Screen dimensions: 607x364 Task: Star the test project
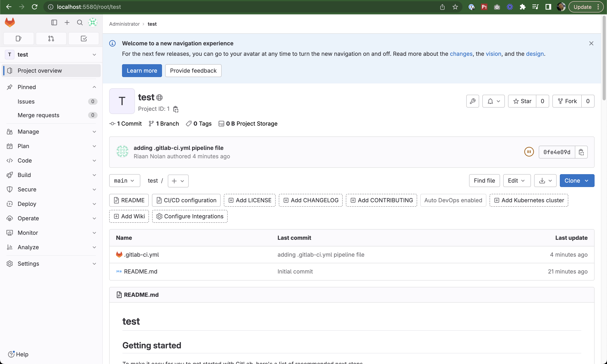pos(522,101)
